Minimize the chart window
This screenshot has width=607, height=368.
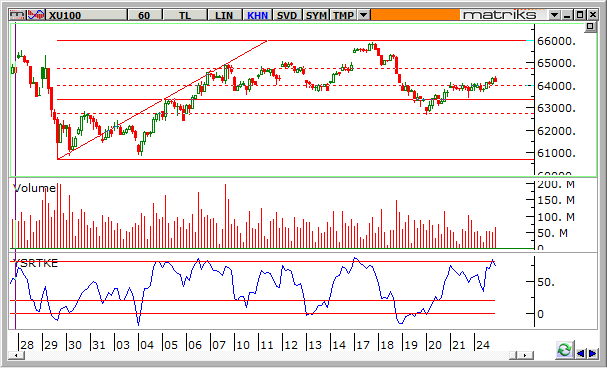coord(567,15)
